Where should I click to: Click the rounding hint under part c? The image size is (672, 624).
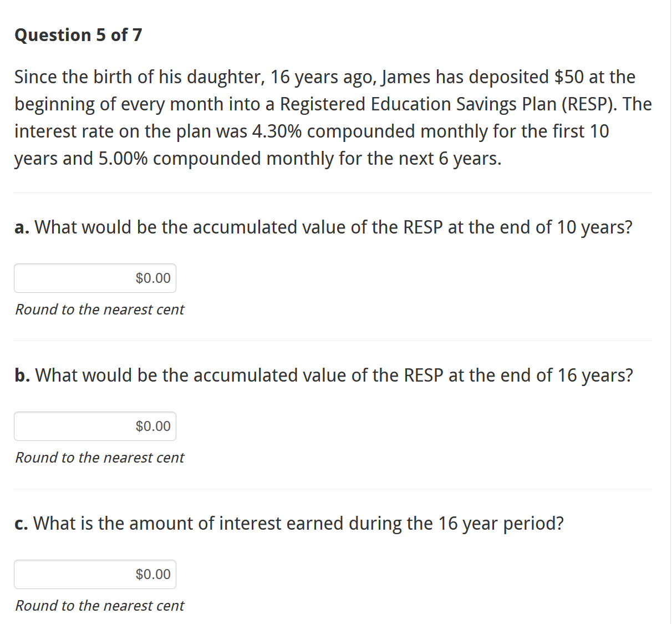pyautogui.click(x=100, y=606)
